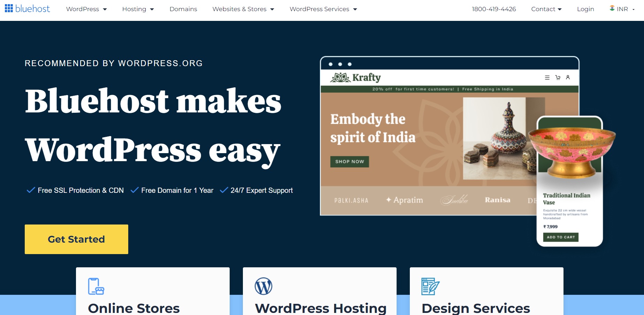Image resolution: width=644 pixels, height=315 pixels.
Task: Open the hamburger menu icon in the Krafty preview
Action: (x=547, y=78)
